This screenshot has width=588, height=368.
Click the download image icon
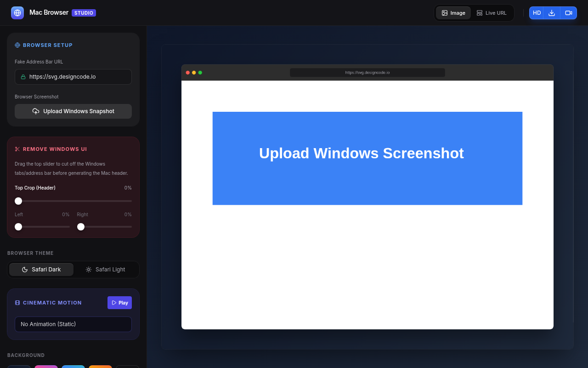[x=552, y=13]
